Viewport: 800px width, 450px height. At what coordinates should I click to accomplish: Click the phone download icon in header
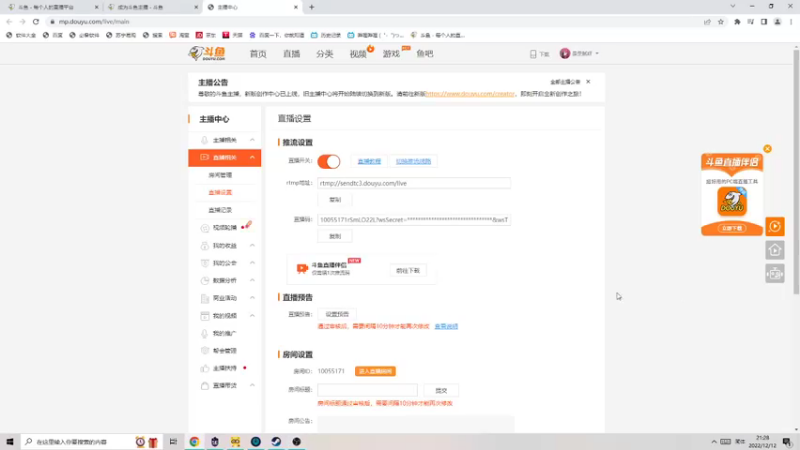point(533,54)
